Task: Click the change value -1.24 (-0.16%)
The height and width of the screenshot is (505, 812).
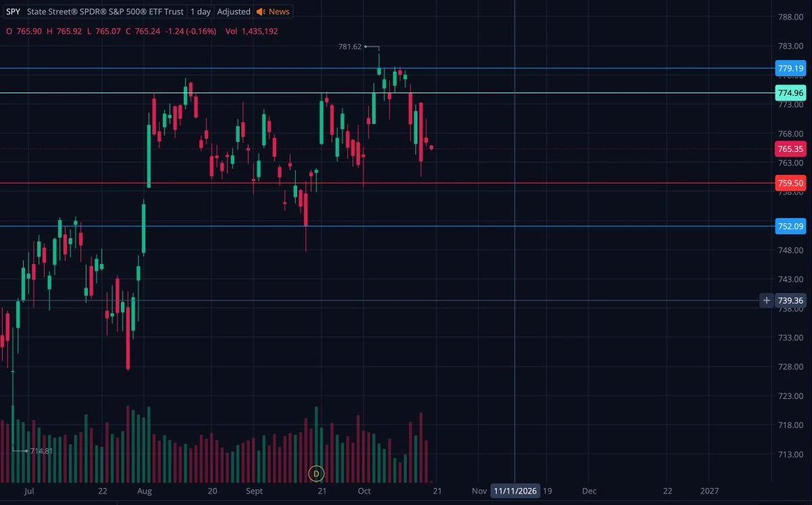Action: click(191, 31)
